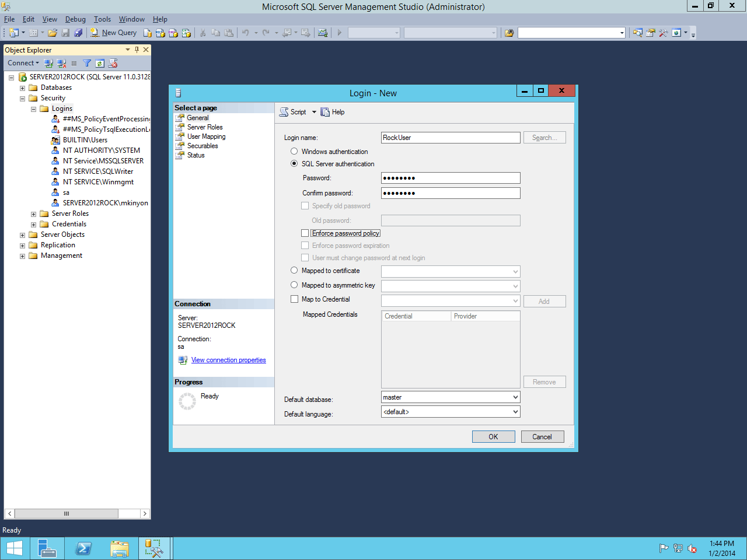This screenshot has width=747, height=560.
Task: Select Mapped to certificate radio button
Action: [294, 270]
